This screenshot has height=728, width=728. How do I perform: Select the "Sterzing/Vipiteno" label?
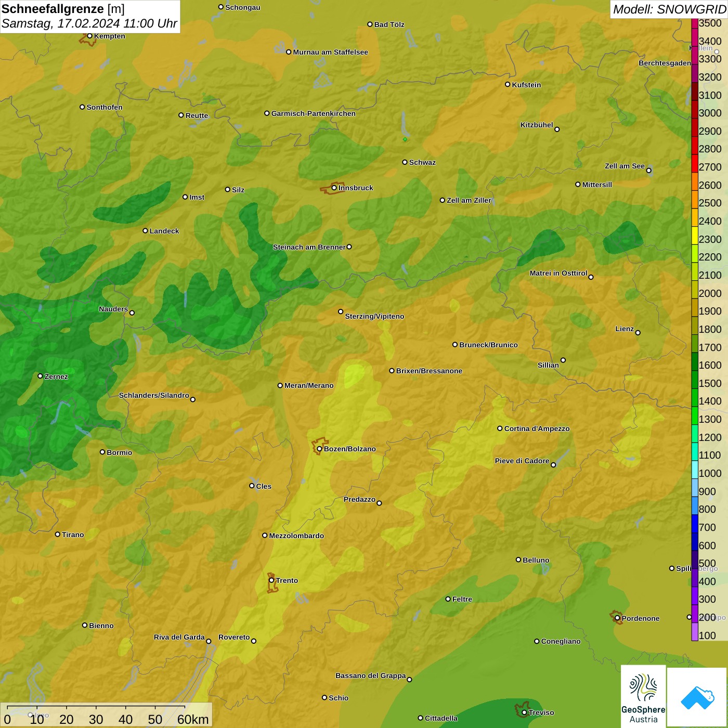(x=374, y=316)
